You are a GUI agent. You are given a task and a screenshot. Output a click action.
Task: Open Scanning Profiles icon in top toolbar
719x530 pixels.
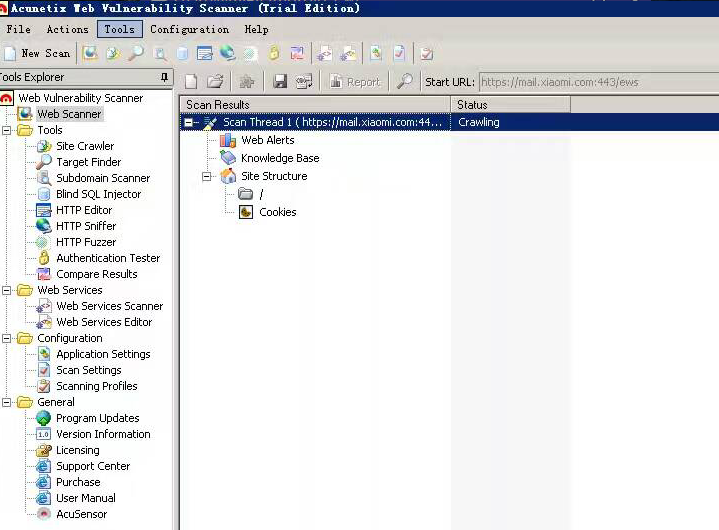pyautogui.click(x=426, y=54)
